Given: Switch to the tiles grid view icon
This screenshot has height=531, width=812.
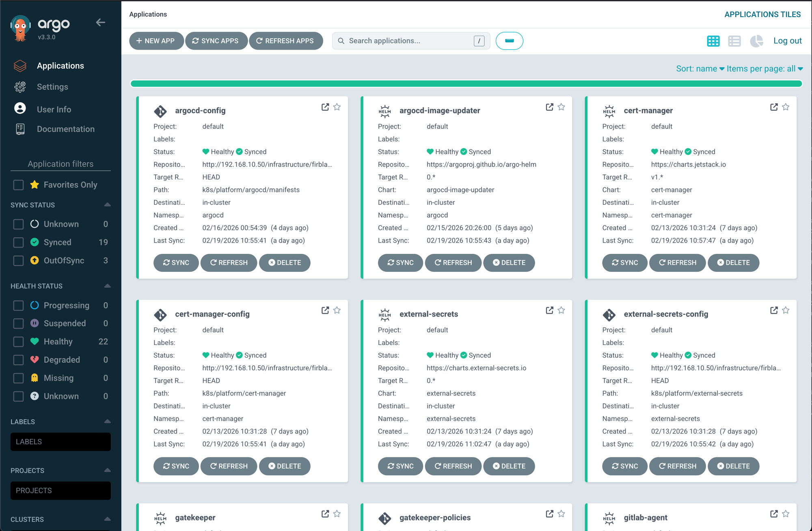Looking at the screenshot, I should (x=713, y=41).
